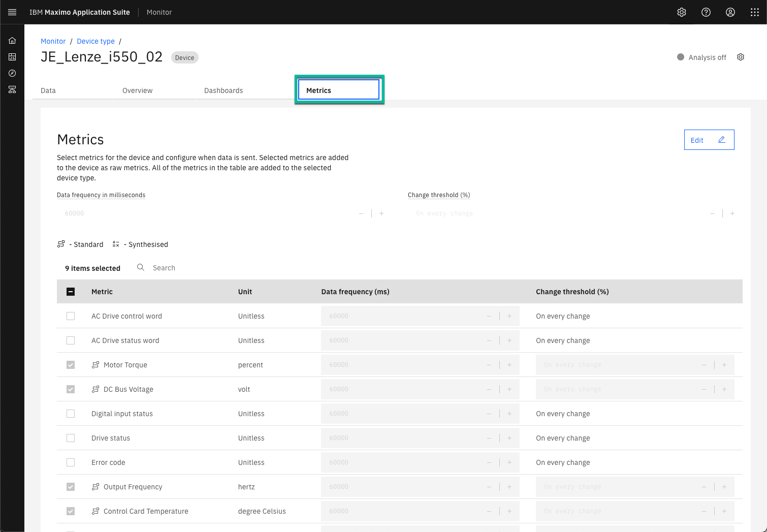The image size is (767, 532).
Task: Decrease Output Frequency change threshold
Action: (704, 487)
